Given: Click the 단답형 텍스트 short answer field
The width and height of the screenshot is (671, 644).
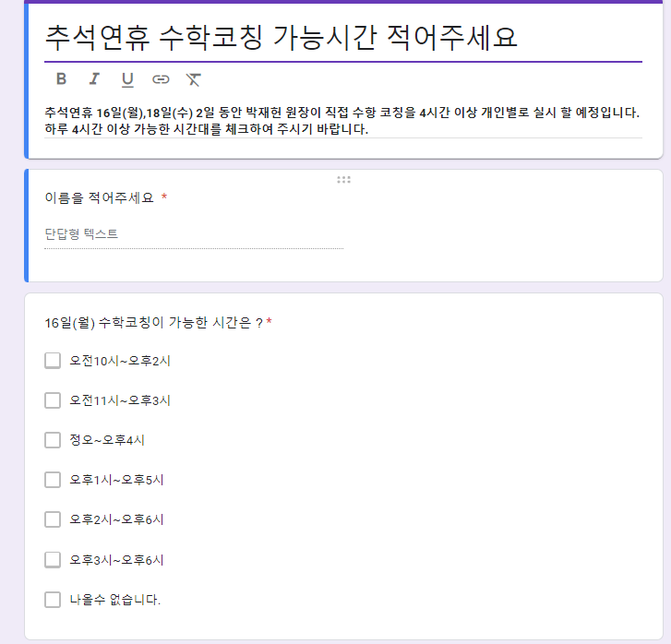Looking at the screenshot, I should point(194,234).
